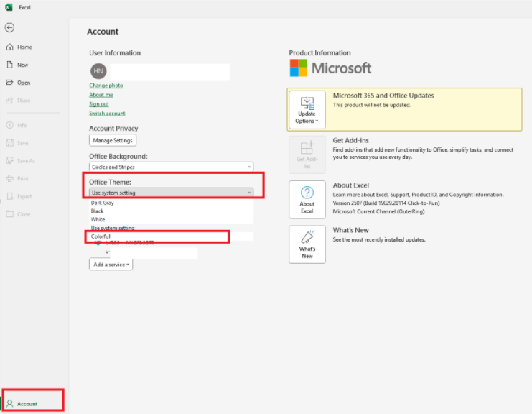Click the About Excel button
The height and width of the screenshot is (414, 532).
307,199
